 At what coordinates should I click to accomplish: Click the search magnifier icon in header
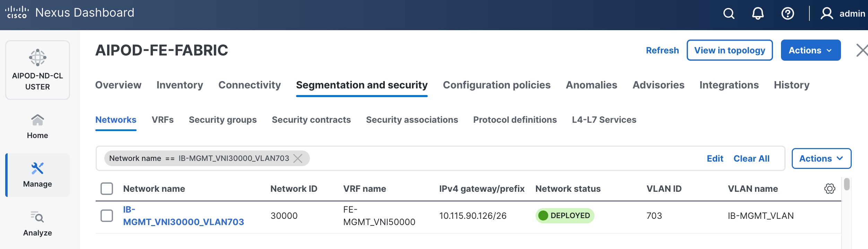[729, 14]
